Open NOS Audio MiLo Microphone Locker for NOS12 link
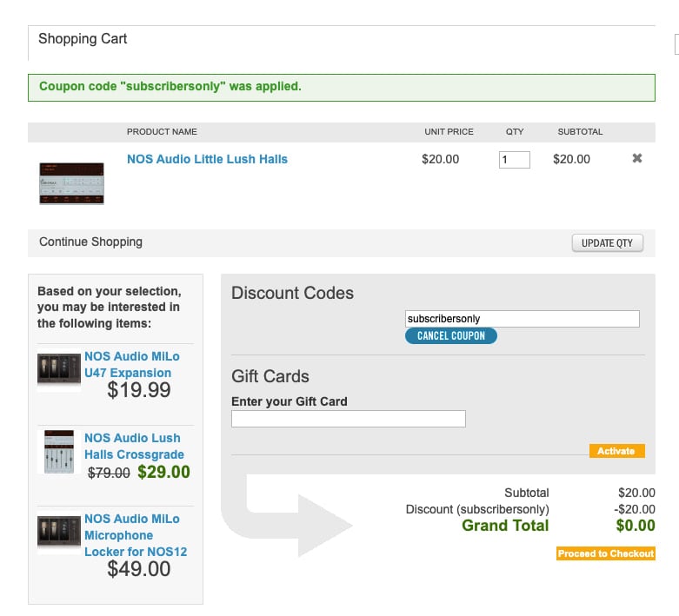The width and height of the screenshot is (679, 616). [x=136, y=535]
